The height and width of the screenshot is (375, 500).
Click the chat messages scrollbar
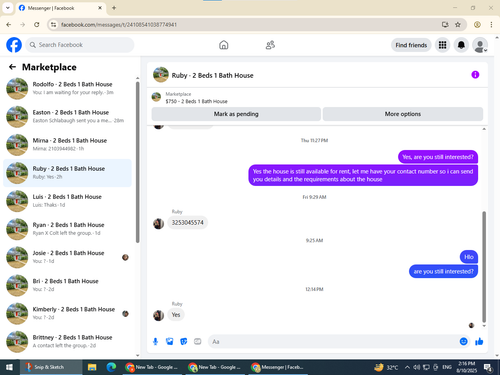484,267
